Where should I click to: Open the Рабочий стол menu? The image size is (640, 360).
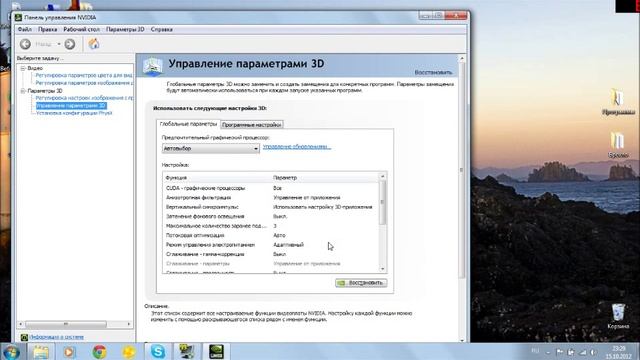[81, 29]
